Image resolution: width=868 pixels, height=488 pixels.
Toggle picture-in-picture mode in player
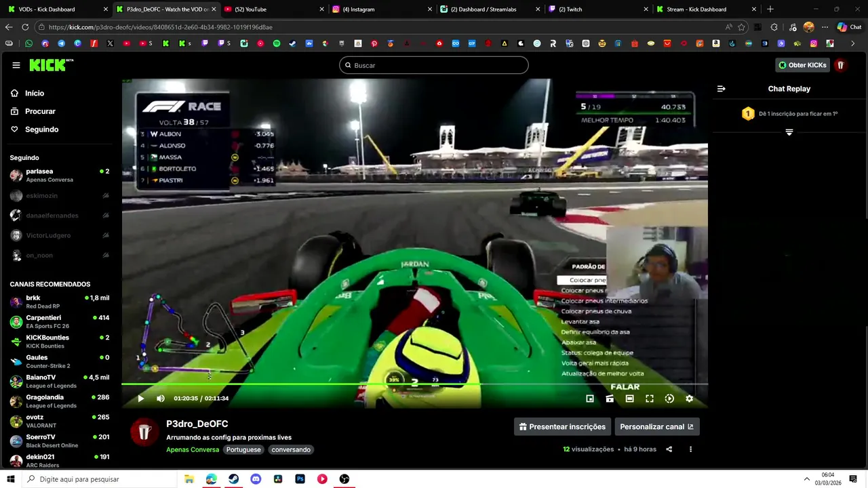point(590,399)
